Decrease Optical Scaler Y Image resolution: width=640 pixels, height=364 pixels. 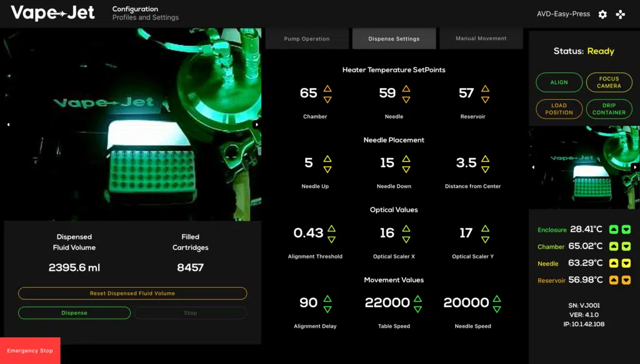485,240
